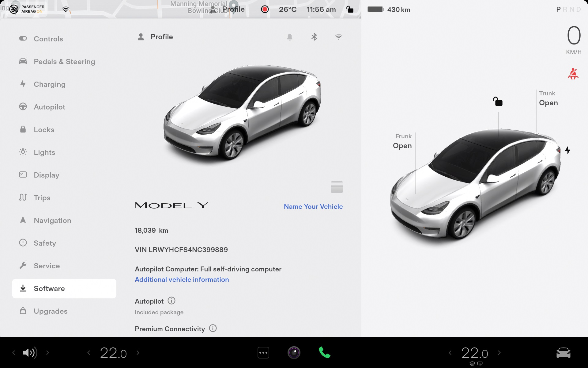
Task: Open the three-dots app launcher
Action: tap(263, 353)
